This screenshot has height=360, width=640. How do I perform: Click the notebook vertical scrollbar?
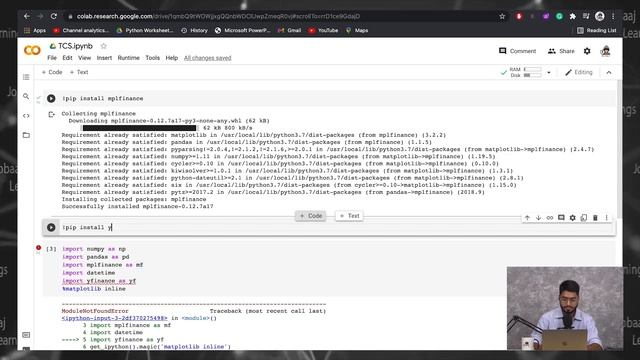620,149
